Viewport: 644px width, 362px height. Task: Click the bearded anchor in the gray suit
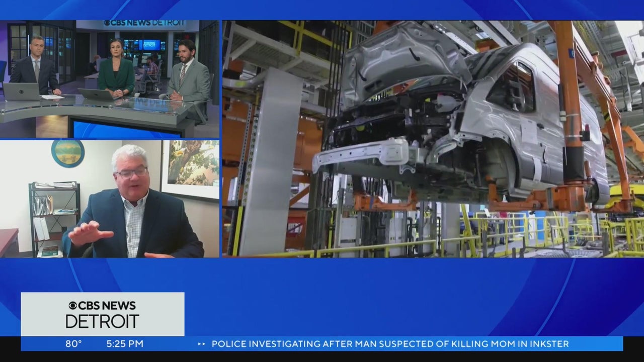[188, 75]
